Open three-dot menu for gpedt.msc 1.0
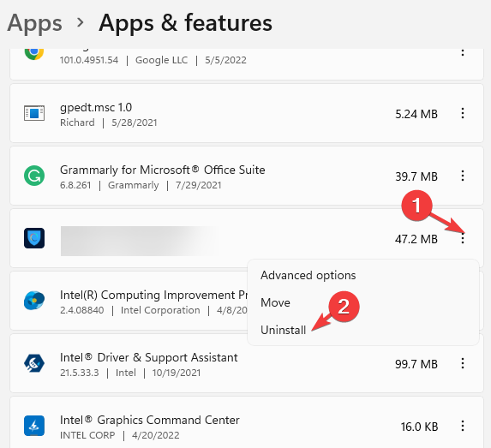The height and width of the screenshot is (448, 491). pyautogui.click(x=463, y=113)
